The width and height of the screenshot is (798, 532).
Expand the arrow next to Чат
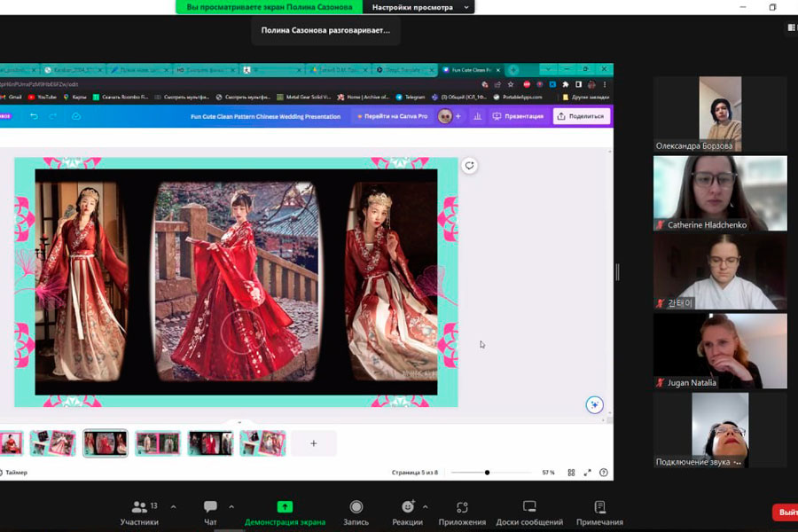(x=231, y=507)
